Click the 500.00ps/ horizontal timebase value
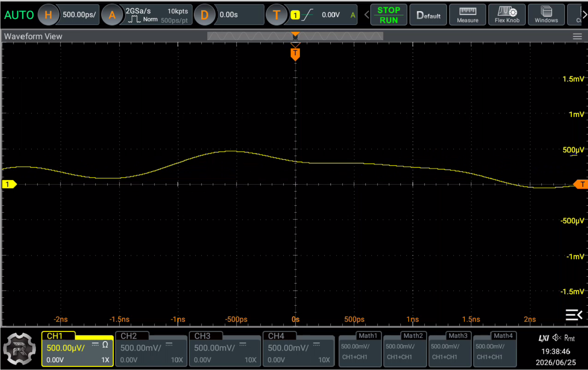Viewport: 588px width, 370px height. pos(79,15)
